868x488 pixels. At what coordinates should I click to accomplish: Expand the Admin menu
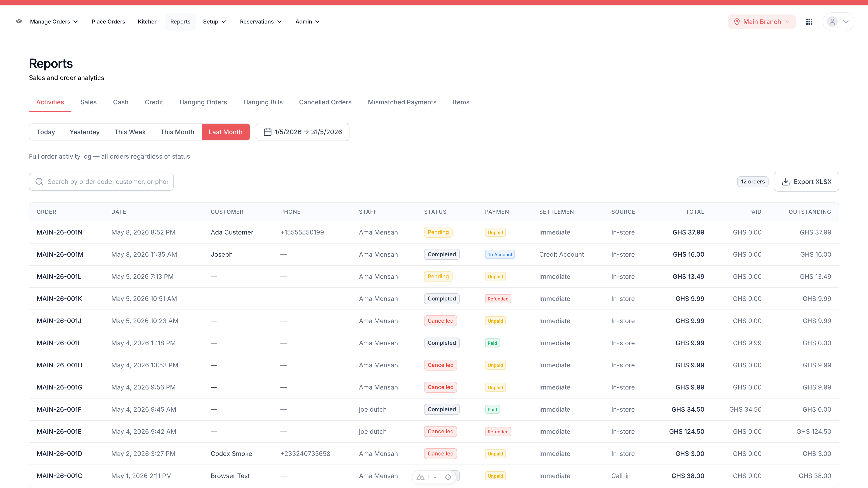pyautogui.click(x=307, y=21)
